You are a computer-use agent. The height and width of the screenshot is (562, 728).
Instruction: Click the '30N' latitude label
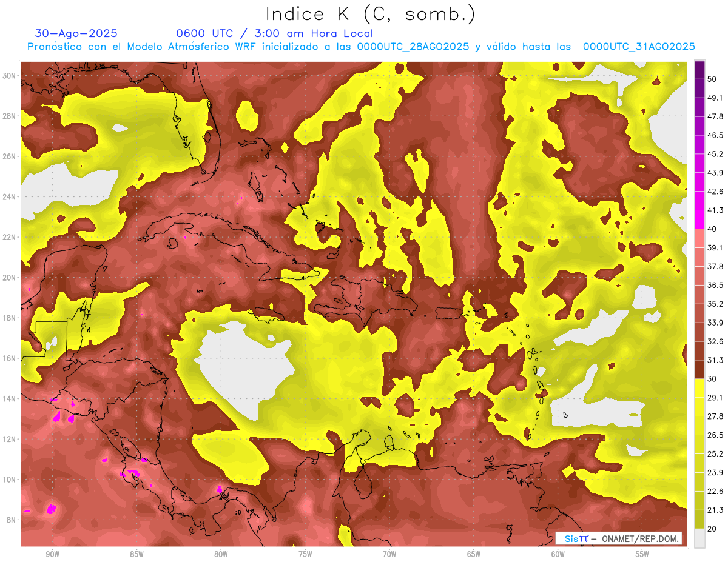point(9,76)
